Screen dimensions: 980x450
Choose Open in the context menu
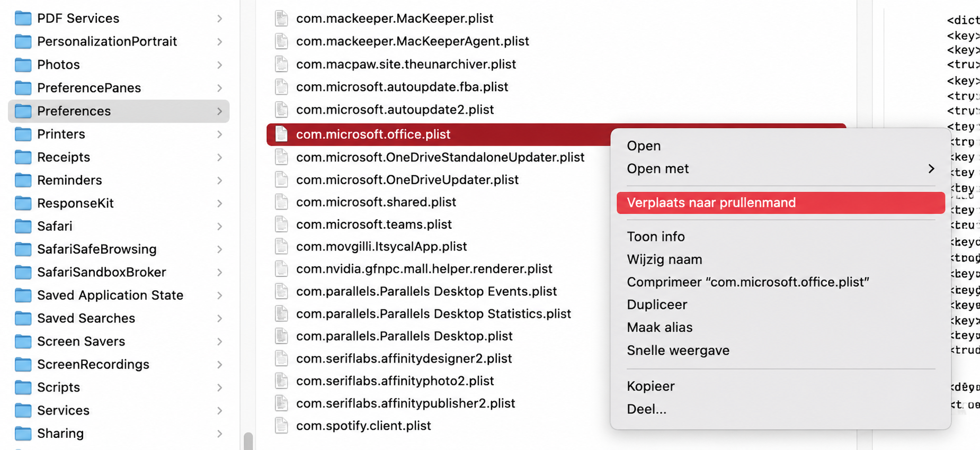pos(643,146)
